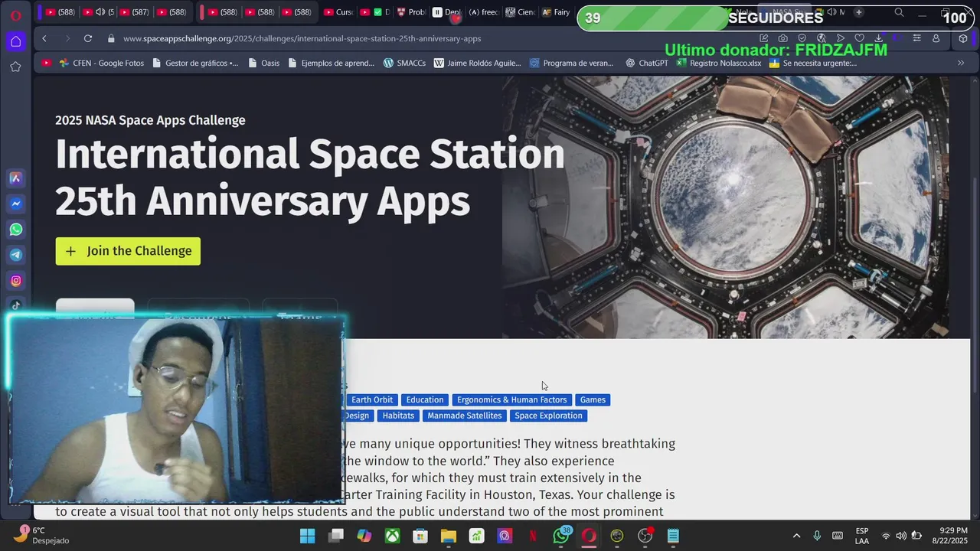Add page to bookmarks with heart icon
Image resolution: width=980 pixels, height=551 pixels.
[x=859, y=38]
